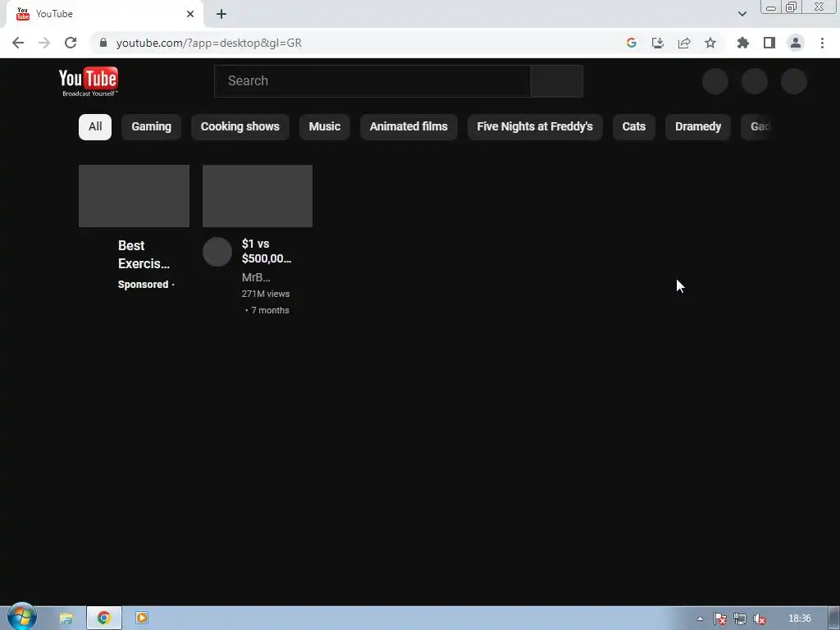Select the Cats chip
Viewport: 840px width, 630px height.
tap(634, 127)
